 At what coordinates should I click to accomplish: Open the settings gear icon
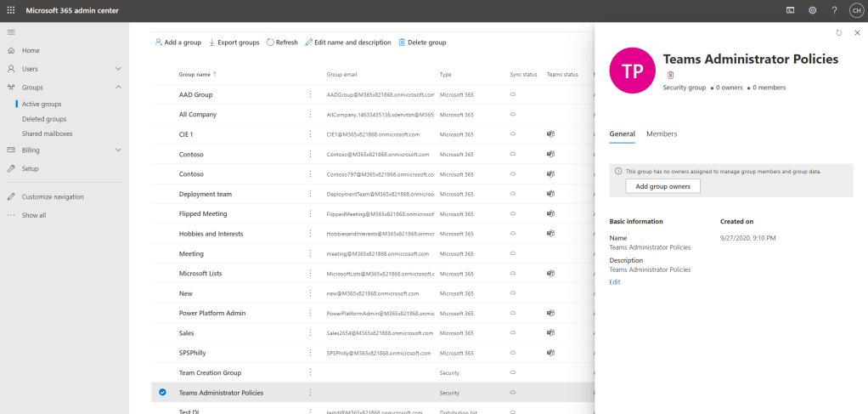coord(812,10)
